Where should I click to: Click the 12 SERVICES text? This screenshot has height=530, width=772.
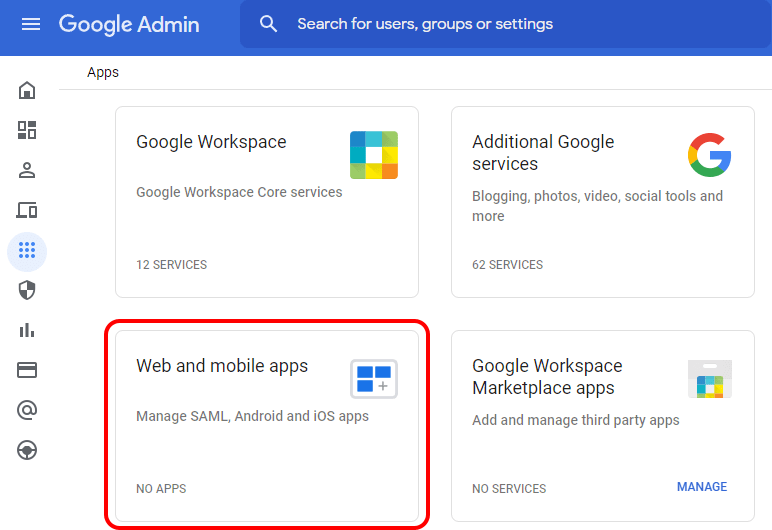pos(171,265)
